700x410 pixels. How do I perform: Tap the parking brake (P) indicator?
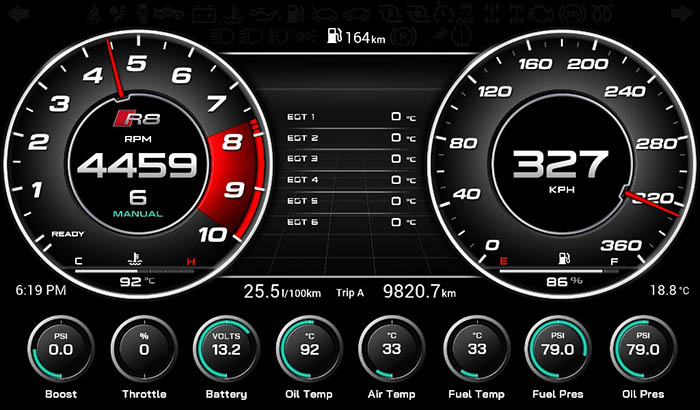(x=404, y=36)
